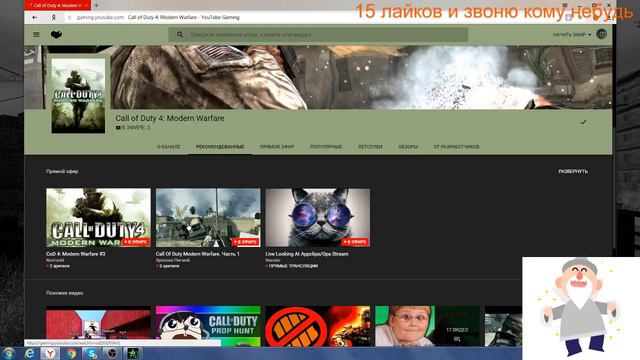The height and width of the screenshot is (360, 640).
Task: Select the 'Рекомендованные' tab
Action: 220,147
